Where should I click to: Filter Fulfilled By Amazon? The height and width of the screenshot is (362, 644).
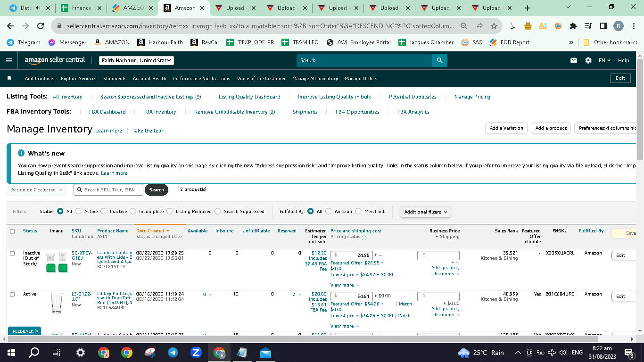329,212
